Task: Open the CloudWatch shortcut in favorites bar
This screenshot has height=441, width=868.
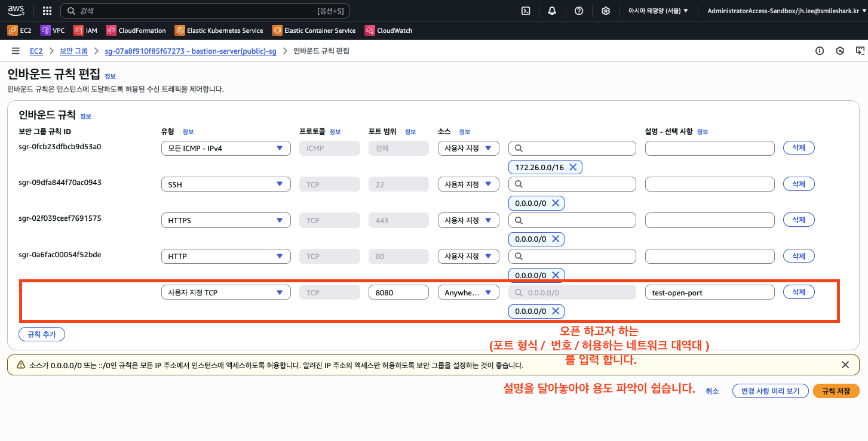Action: pyautogui.click(x=388, y=30)
